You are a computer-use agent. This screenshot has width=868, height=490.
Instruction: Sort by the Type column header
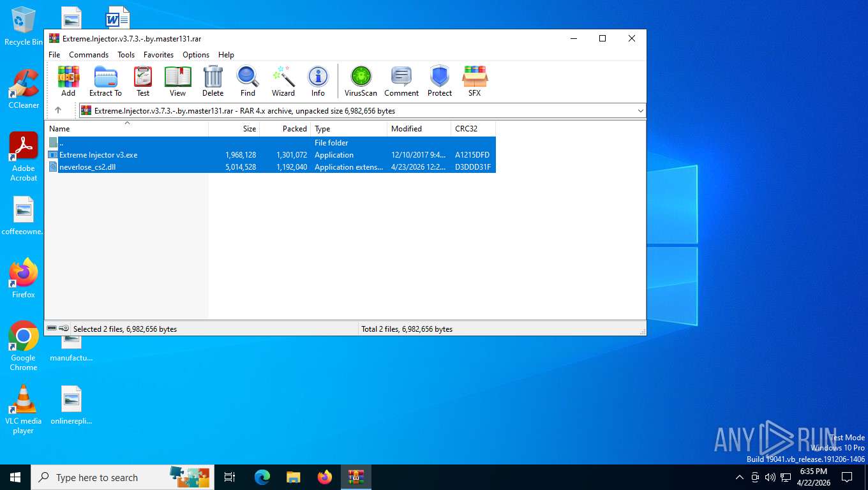coord(349,129)
